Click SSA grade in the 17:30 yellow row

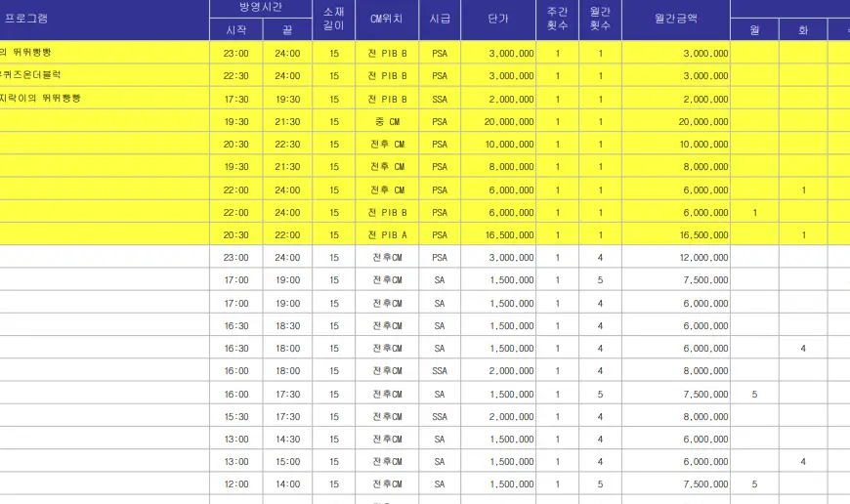pos(440,100)
